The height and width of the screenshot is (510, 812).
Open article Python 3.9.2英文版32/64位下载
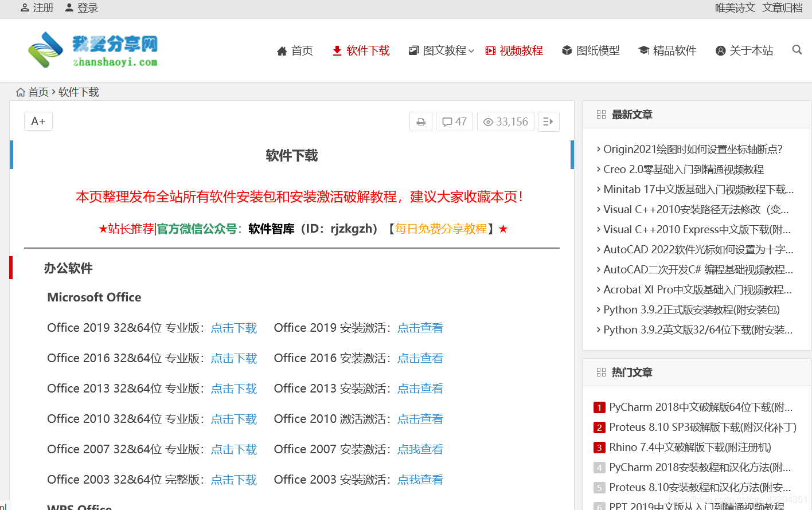(x=698, y=329)
